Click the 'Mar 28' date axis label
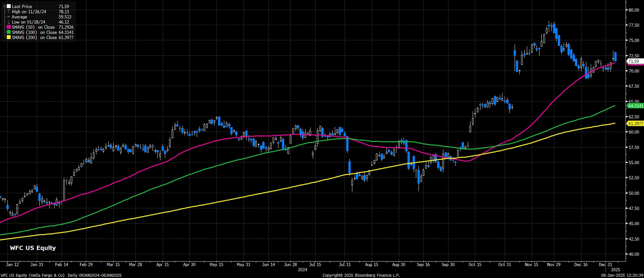The height and width of the screenshot is (278, 644). (x=136, y=264)
